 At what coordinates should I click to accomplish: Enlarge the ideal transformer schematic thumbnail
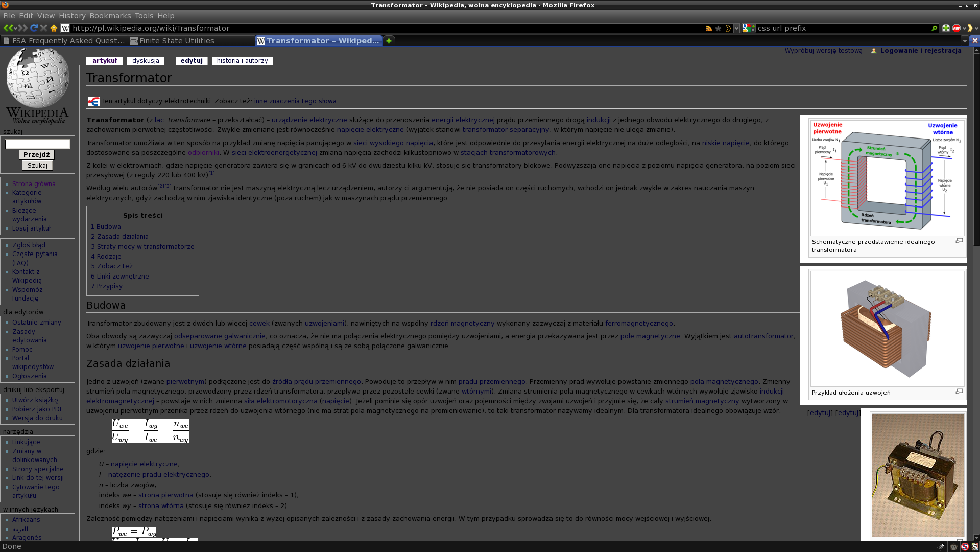(x=959, y=241)
